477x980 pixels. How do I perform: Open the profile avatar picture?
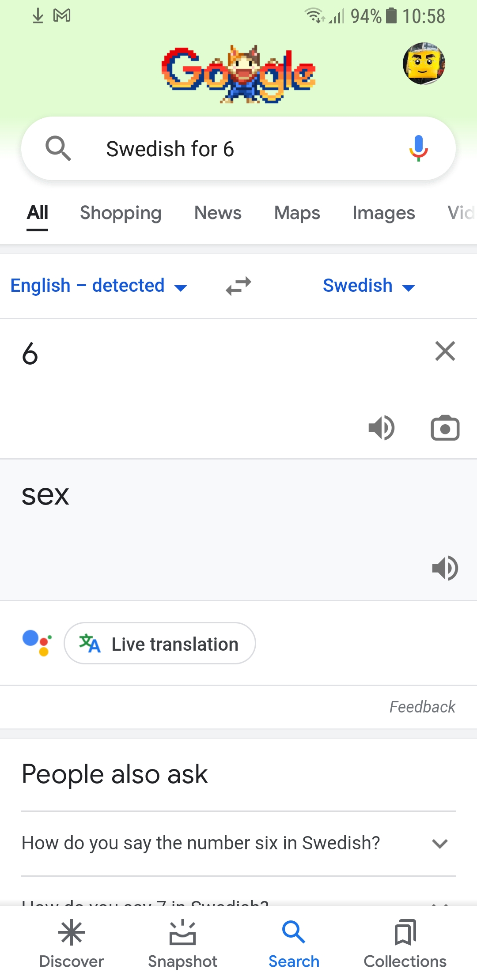(424, 64)
